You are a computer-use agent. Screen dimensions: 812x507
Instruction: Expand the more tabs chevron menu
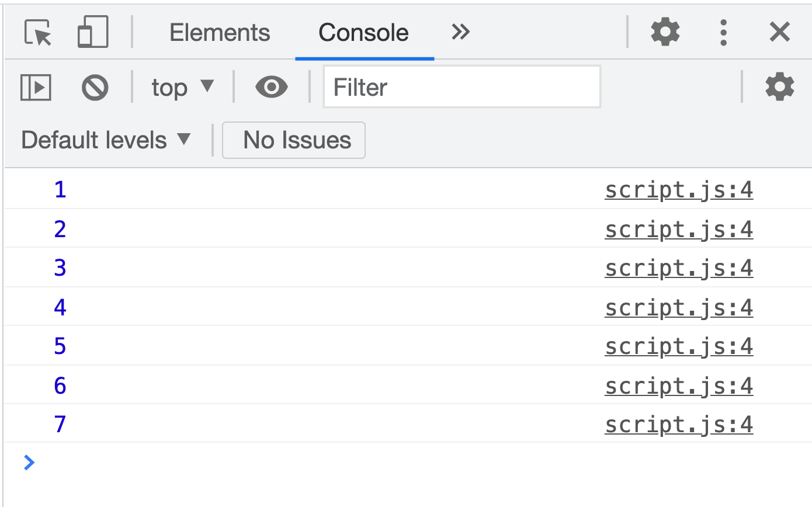[x=460, y=32]
